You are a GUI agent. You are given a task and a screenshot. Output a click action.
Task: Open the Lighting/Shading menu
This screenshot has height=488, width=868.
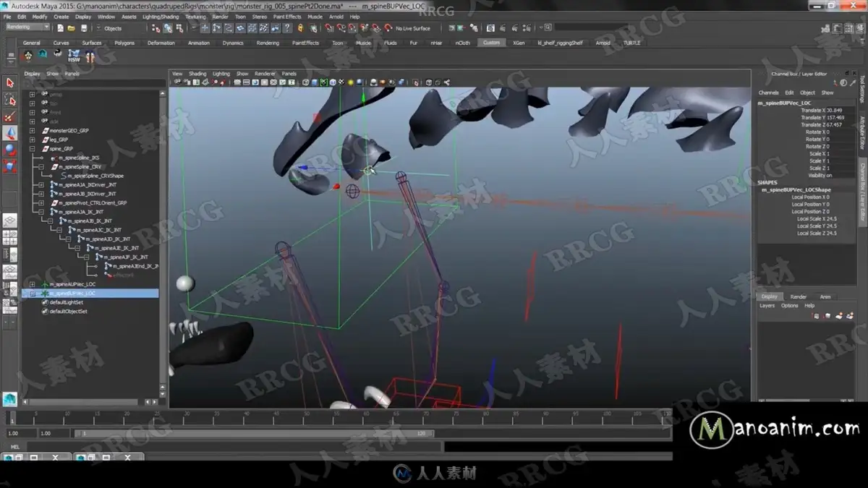click(160, 16)
